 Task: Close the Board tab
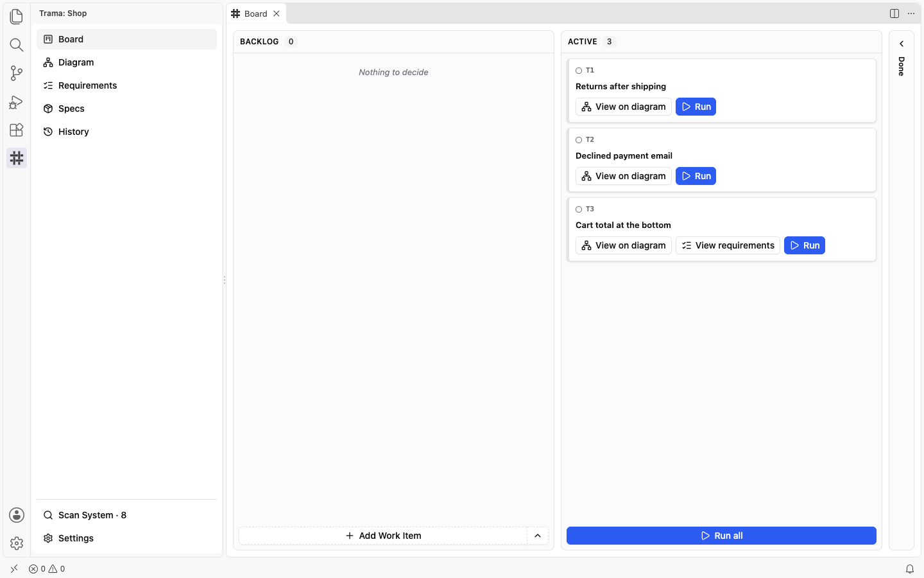(277, 13)
